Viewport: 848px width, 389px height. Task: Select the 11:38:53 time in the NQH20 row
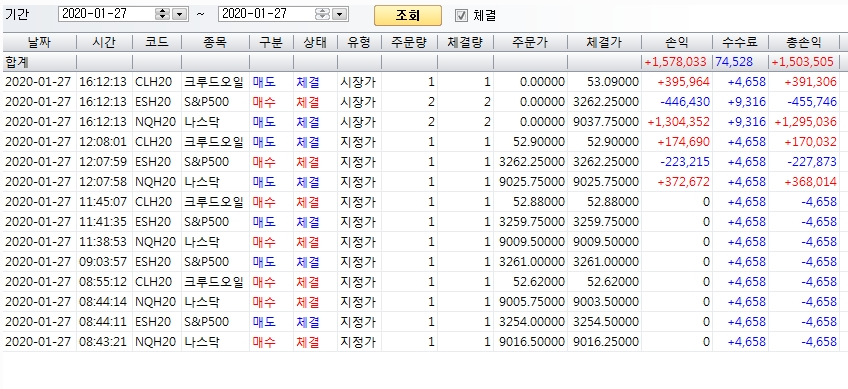click(x=103, y=242)
